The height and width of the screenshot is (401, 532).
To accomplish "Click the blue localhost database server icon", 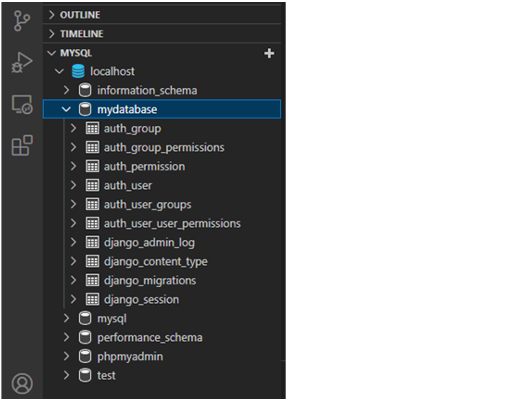I will click(78, 71).
